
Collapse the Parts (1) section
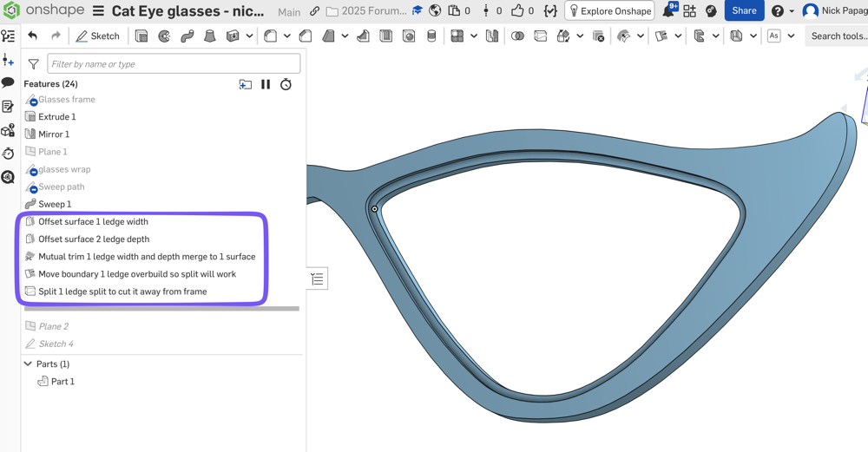pos(28,364)
